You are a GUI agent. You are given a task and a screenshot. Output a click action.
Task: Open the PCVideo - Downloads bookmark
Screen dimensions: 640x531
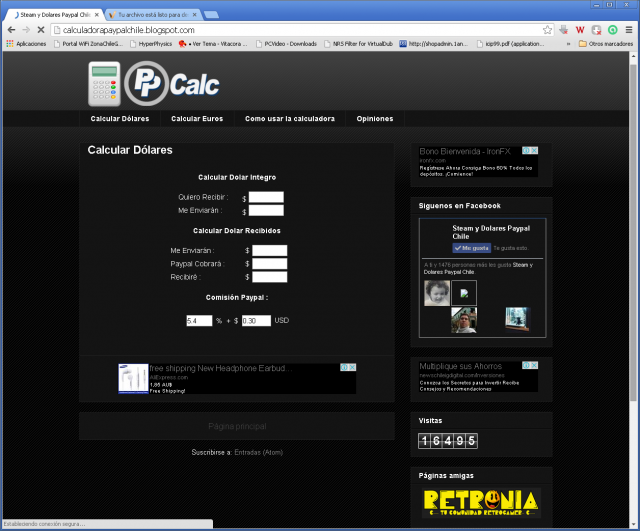286,44
